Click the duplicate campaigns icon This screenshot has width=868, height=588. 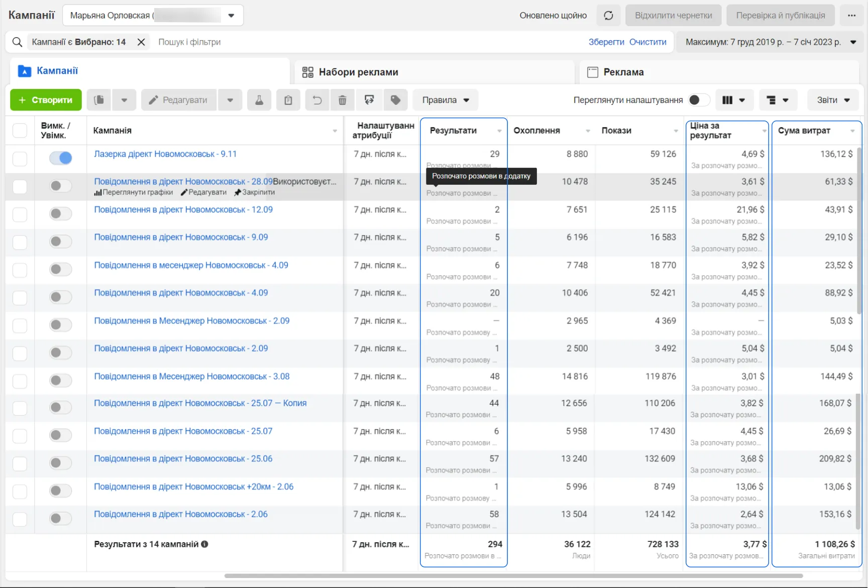(99, 100)
